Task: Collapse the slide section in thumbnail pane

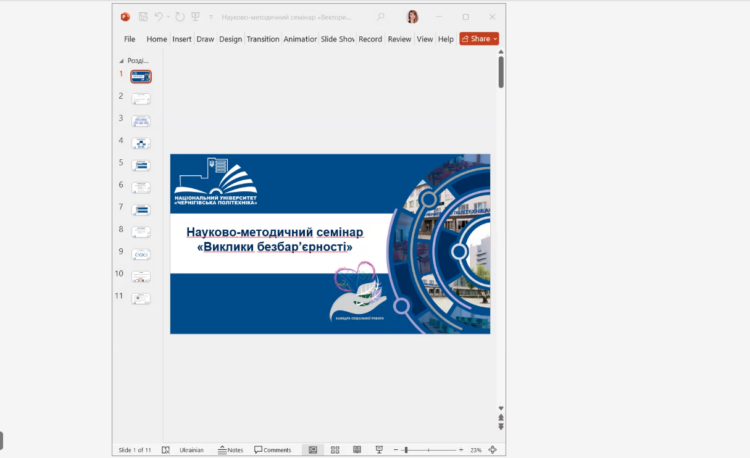Action: [x=121, y=61]
